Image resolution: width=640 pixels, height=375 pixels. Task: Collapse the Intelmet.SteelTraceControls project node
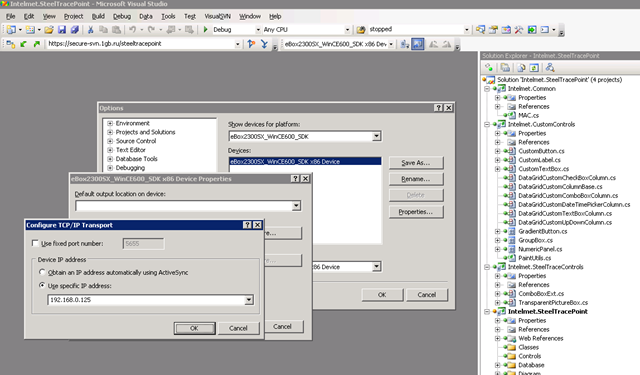pyautogui.click(x=487, y=267)
